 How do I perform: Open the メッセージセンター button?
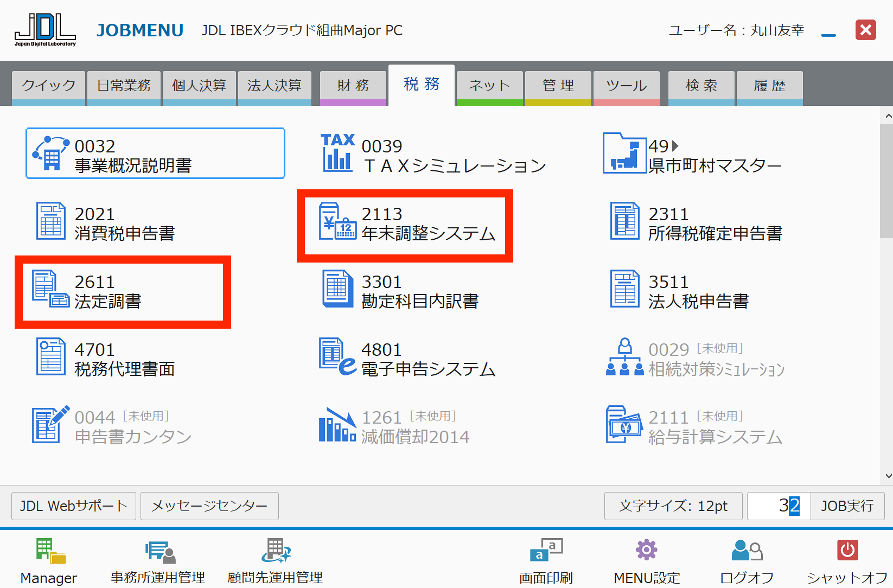tap(209, 506)
